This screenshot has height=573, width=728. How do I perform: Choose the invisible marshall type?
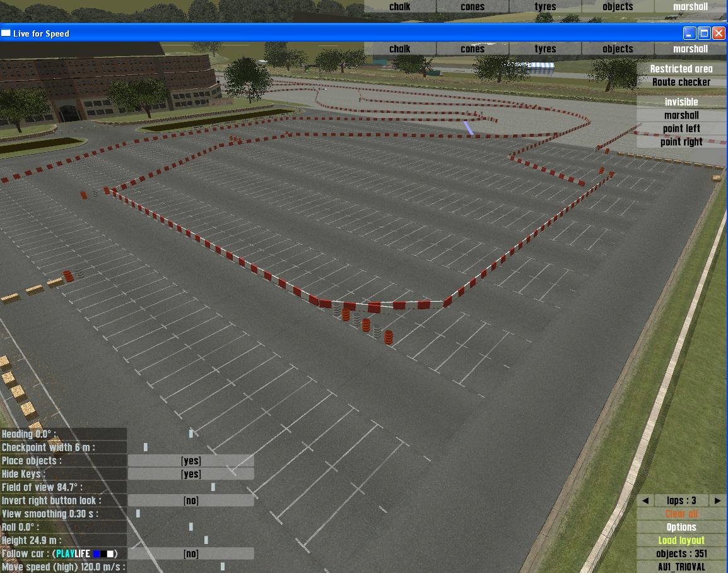coord(681,102)
